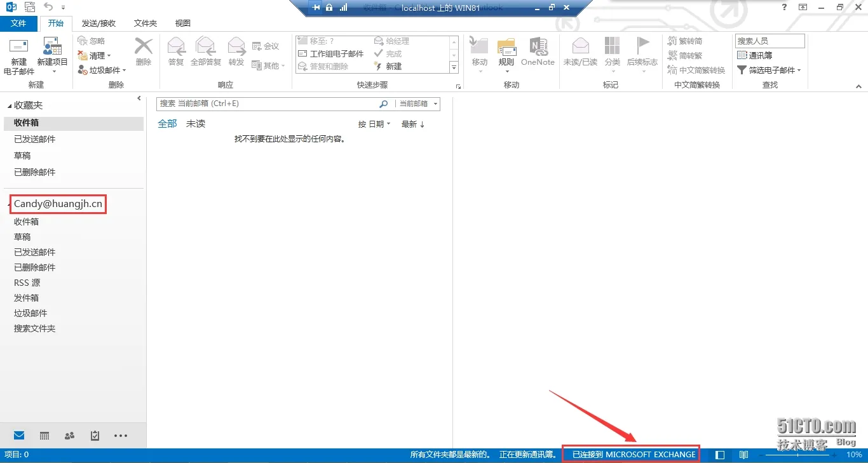868x463 pixels.
Task: Show 全部 messages in the list
Action: [167, 124]
